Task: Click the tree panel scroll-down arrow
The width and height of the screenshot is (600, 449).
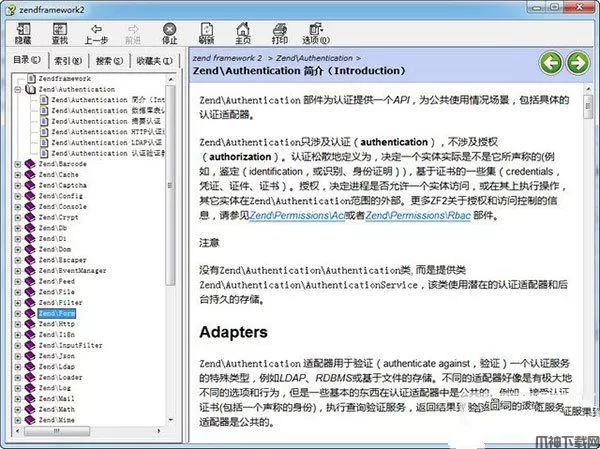Action: point(171,420)
